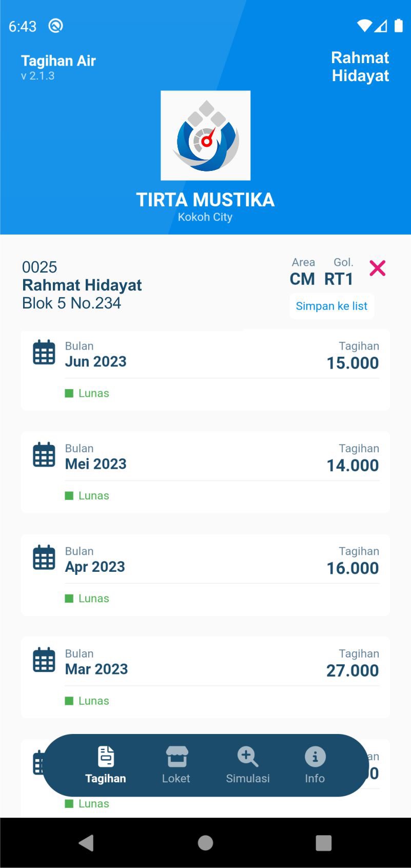Tap the pink X to clear customer
This screenshot has height=868, width=411.
point(377,268)
